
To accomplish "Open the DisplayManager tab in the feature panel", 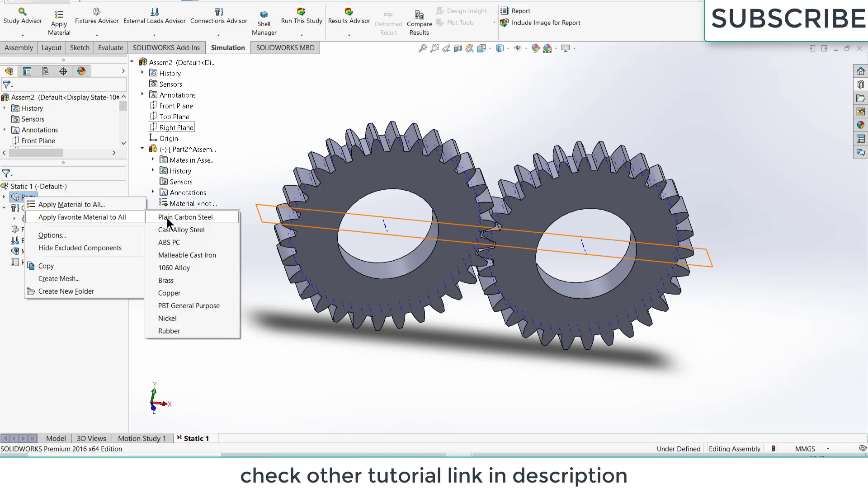I will [x=81, y=71].
